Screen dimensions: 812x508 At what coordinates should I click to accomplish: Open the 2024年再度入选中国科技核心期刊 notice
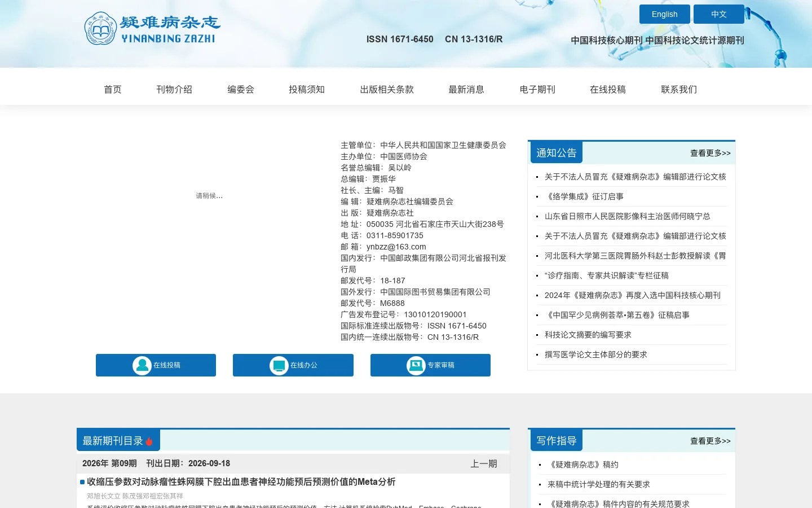click(633, 295)
